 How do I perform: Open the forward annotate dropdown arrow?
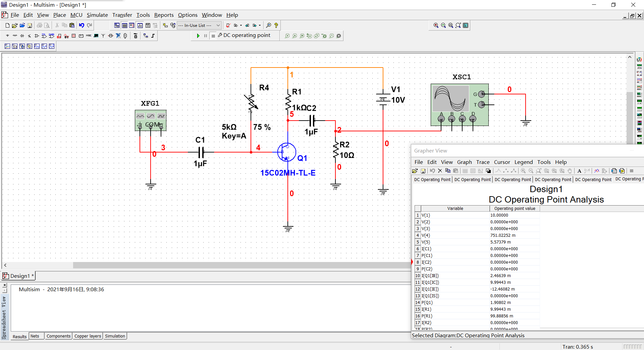tap(260, 26)
